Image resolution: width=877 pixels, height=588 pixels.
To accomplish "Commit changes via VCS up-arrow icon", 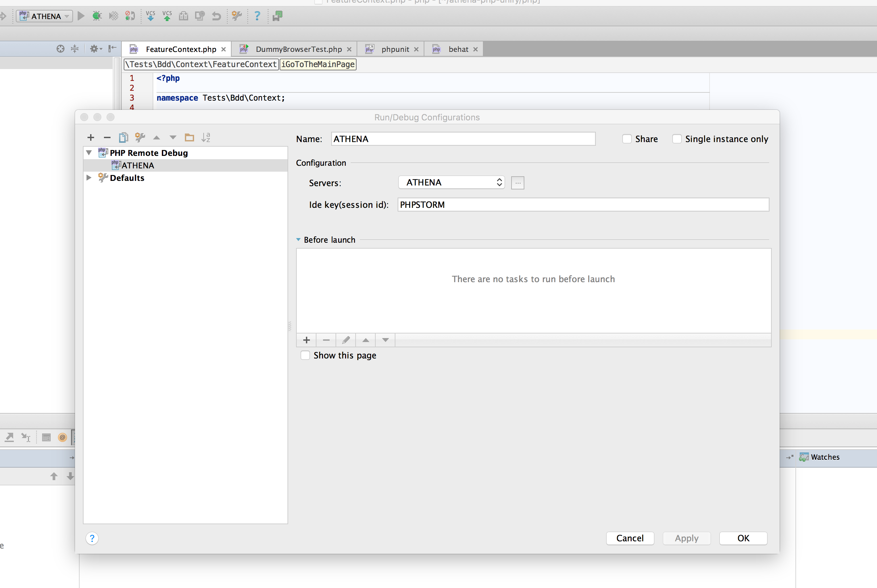I will [167, 16].
